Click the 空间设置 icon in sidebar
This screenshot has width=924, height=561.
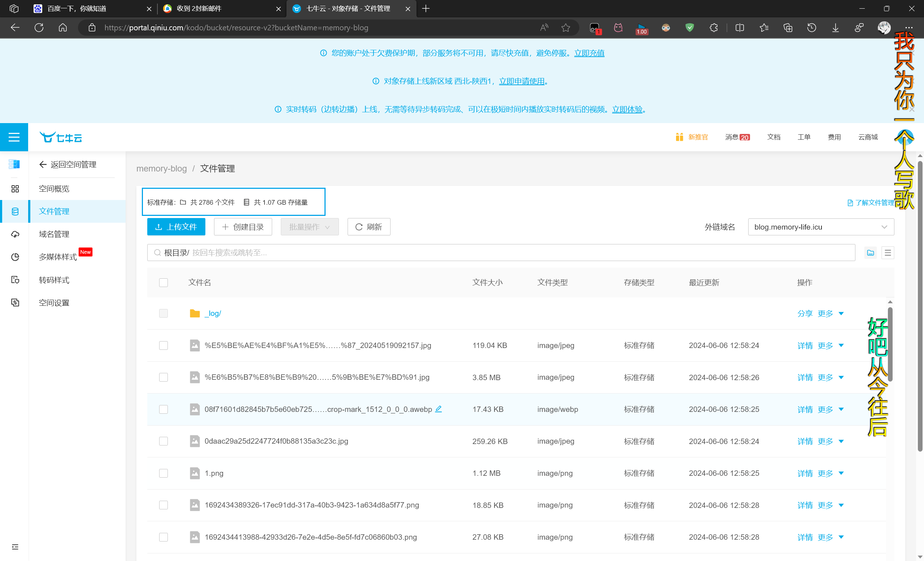pyautogui.click(x=15, y=303)
